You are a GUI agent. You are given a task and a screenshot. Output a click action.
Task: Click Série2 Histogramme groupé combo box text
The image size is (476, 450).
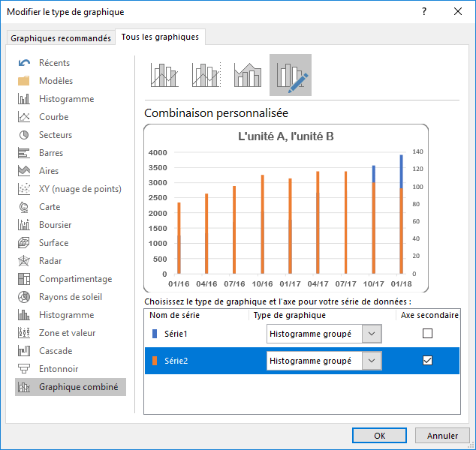coord(310,361)
